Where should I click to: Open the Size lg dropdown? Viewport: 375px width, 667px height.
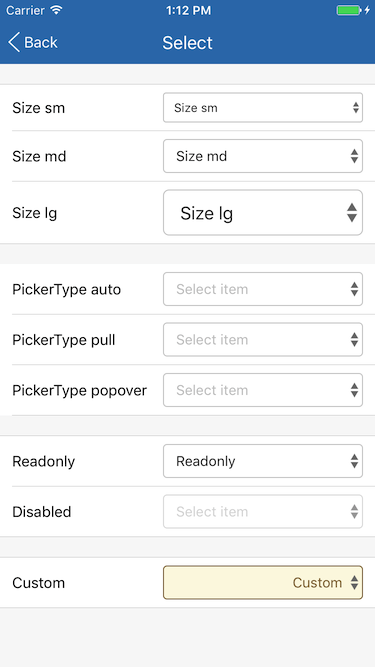pyautogui.click(x=263, y=213)
